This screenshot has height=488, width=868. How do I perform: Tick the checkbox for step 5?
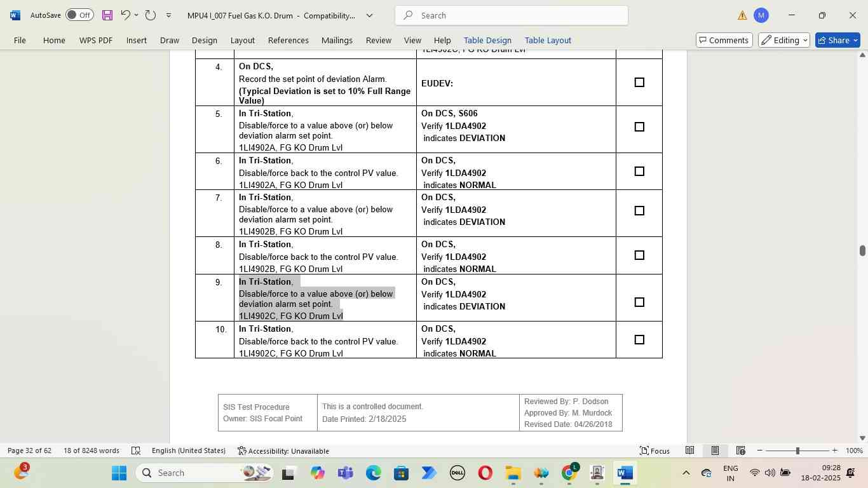pyautogui.click(x=639, y=127)
